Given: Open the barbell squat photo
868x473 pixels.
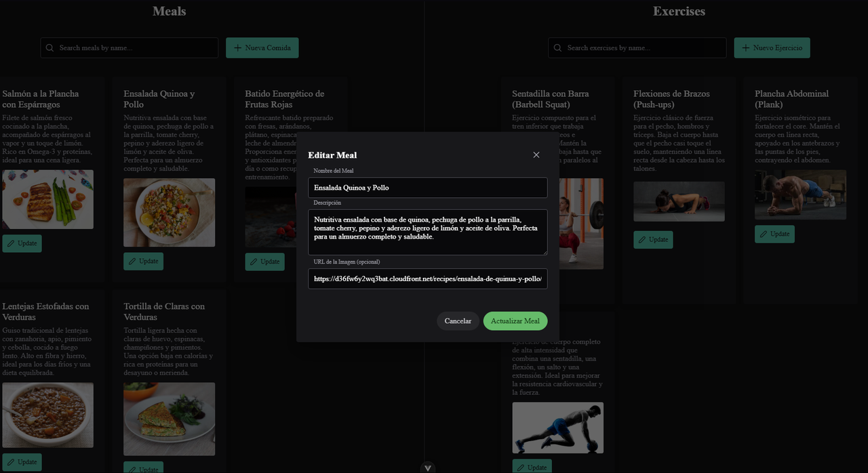Looking at the screenshot, I should click(x=581, y=224).
